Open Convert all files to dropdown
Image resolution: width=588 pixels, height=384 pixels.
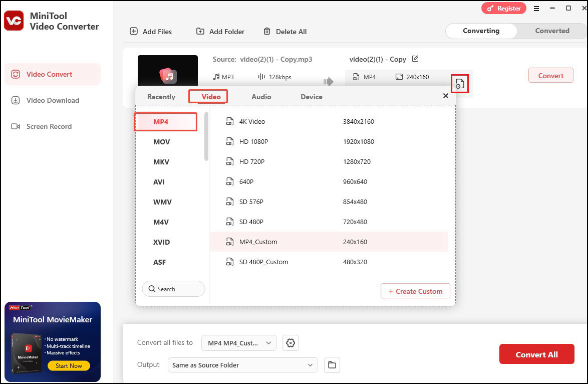[x=239, y=343]
